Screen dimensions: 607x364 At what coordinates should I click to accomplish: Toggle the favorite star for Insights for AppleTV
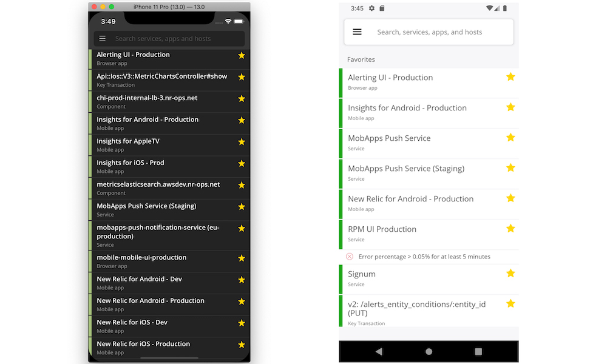[x=242, y=142]
